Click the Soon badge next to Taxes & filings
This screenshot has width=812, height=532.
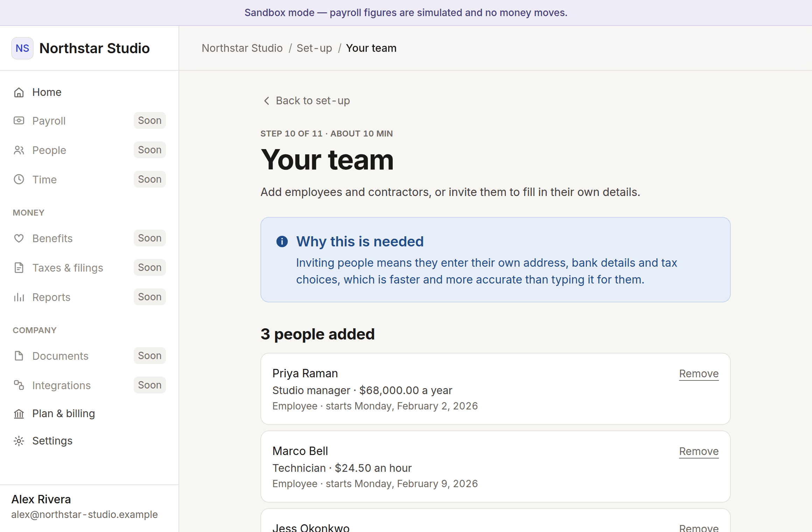(150, 268)
